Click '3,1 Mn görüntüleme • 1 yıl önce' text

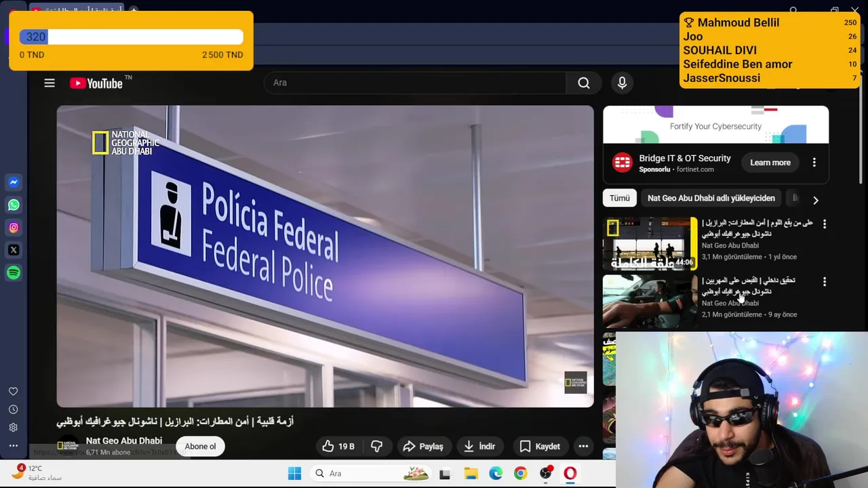click(x=749, y=257)
